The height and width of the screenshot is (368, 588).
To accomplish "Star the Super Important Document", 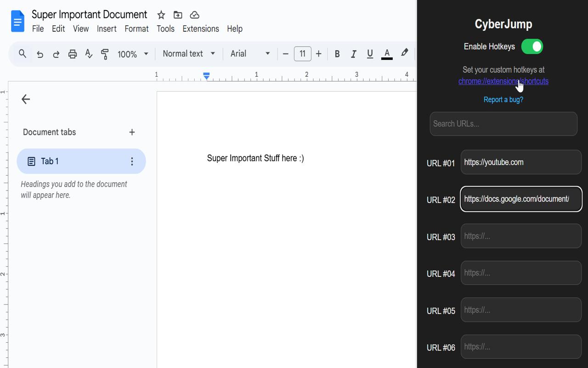I will [x=161, y=15].
